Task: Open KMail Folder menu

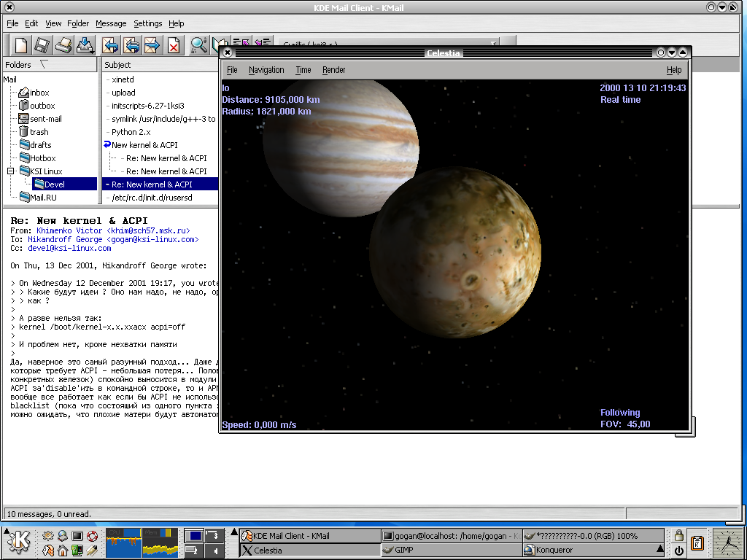Action: [77, 23]
